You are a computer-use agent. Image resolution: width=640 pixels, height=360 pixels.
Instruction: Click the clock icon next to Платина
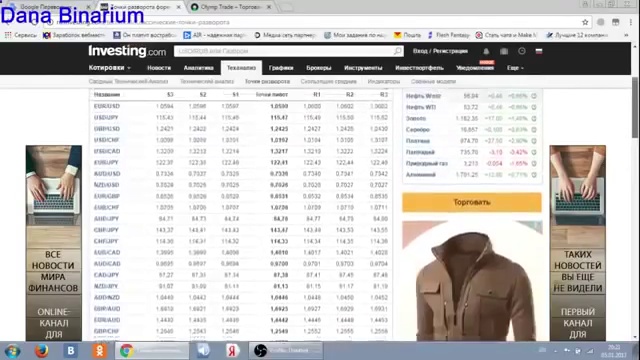pyautogui.click(x=534, y=141)
